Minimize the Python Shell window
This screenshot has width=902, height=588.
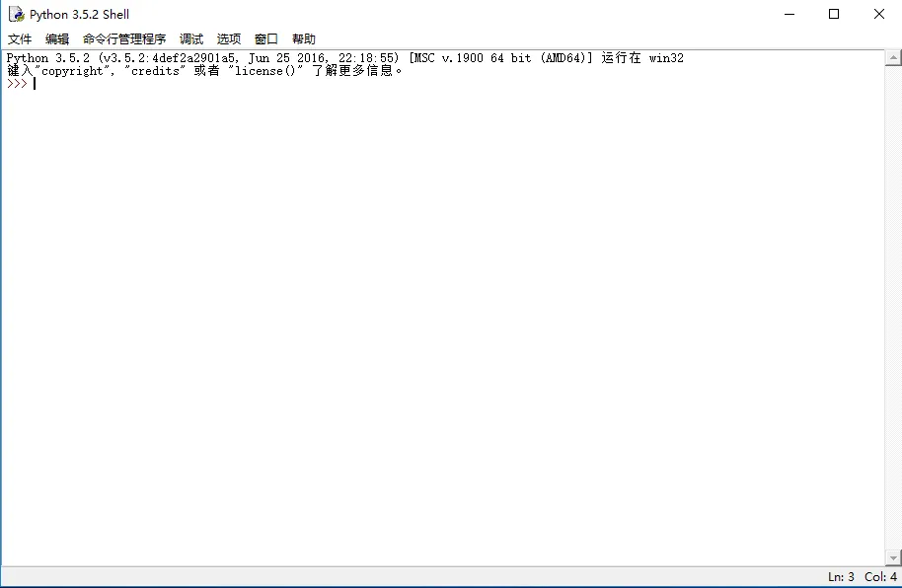tap(789, 14)
